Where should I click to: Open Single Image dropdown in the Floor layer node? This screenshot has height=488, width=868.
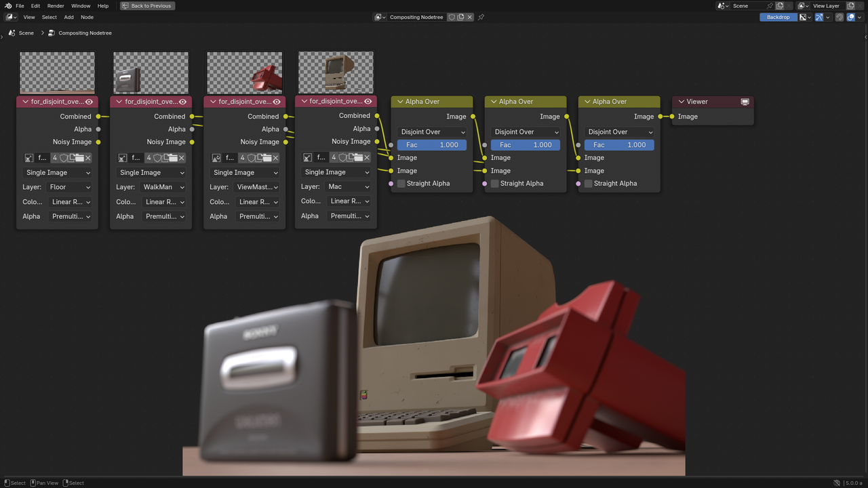point(58,173)
